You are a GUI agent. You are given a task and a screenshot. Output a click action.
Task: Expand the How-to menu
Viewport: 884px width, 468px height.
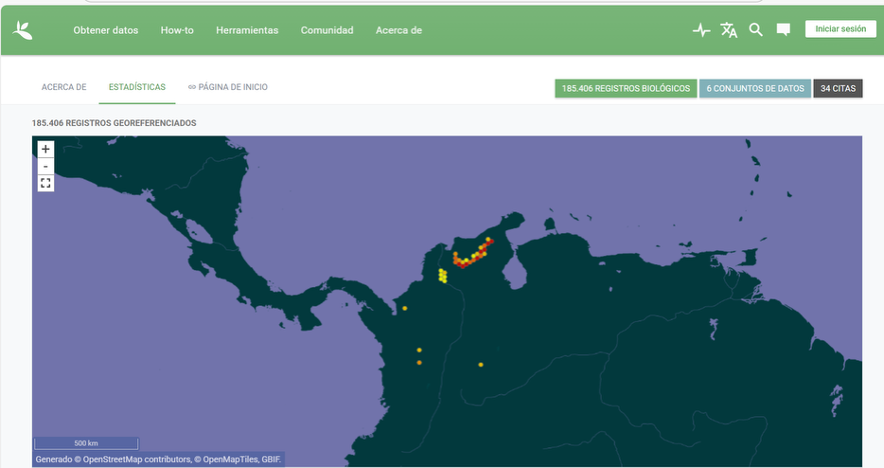tap(177, 30)
